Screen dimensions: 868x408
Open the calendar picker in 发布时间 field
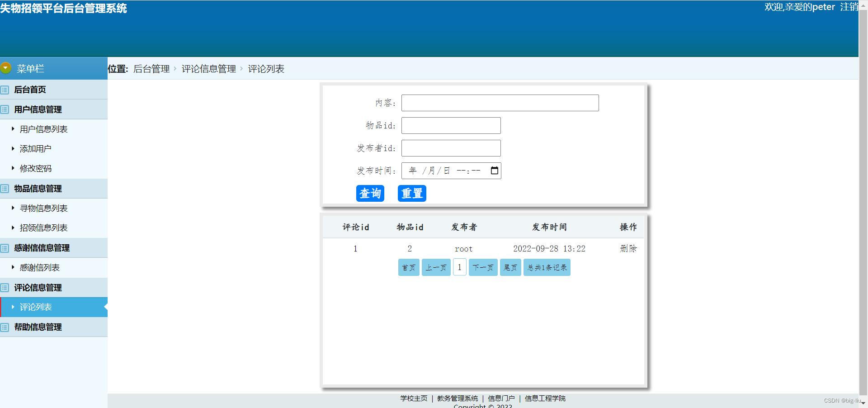click(494, 171)
